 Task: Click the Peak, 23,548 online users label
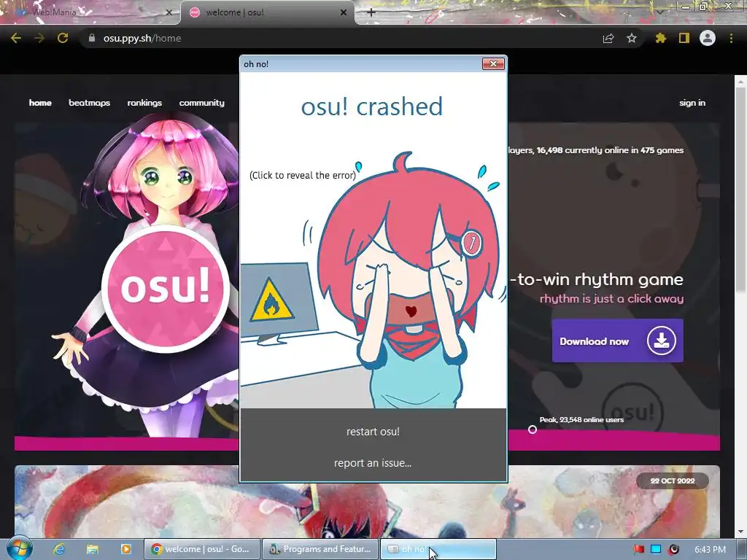tap(581, 419)
